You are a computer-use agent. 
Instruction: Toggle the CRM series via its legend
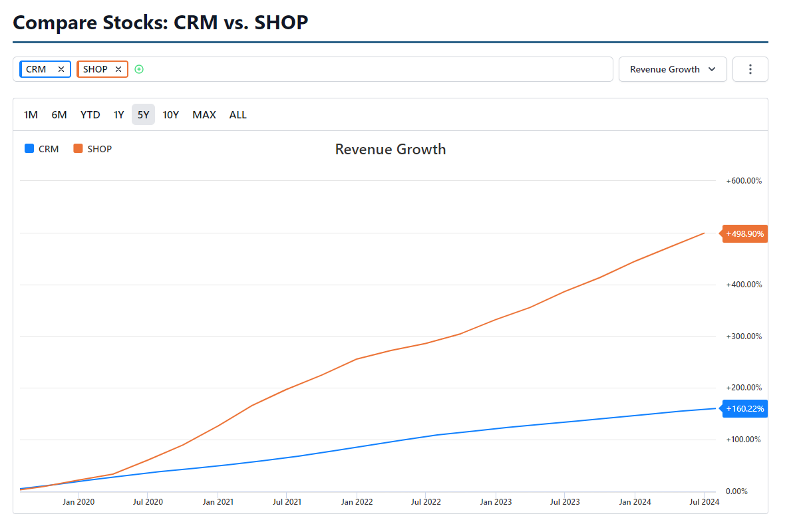click(40, 148)
